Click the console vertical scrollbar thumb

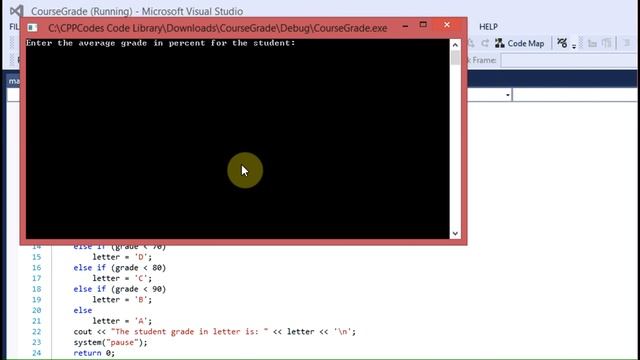pyautogui.click(x=455, y=57)
